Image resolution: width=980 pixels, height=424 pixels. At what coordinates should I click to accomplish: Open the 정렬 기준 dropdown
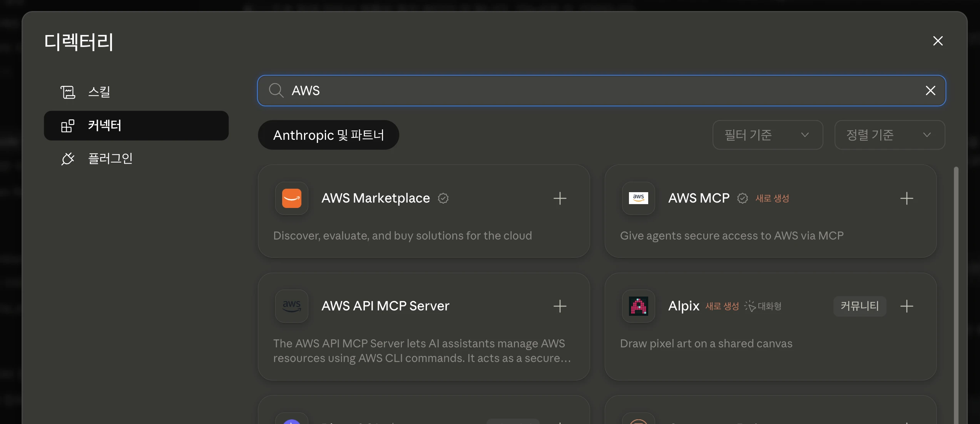(890, 135)
